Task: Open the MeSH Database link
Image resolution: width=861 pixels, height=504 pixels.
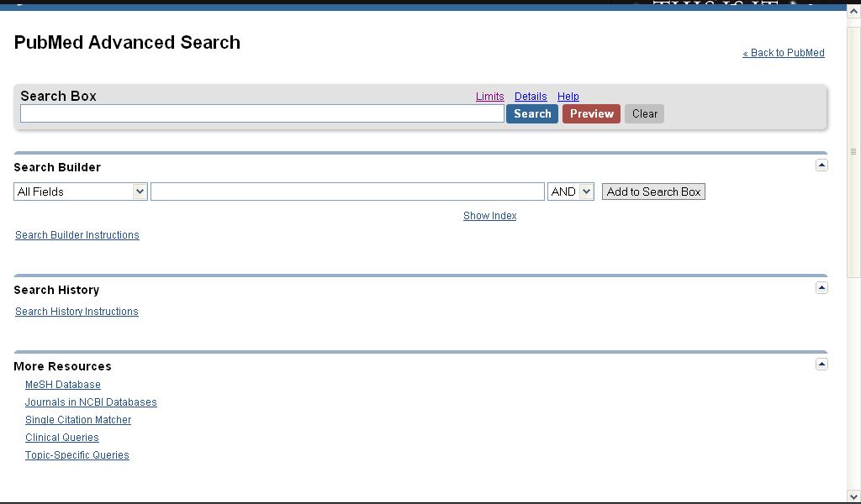Action: tap(63, 385)
